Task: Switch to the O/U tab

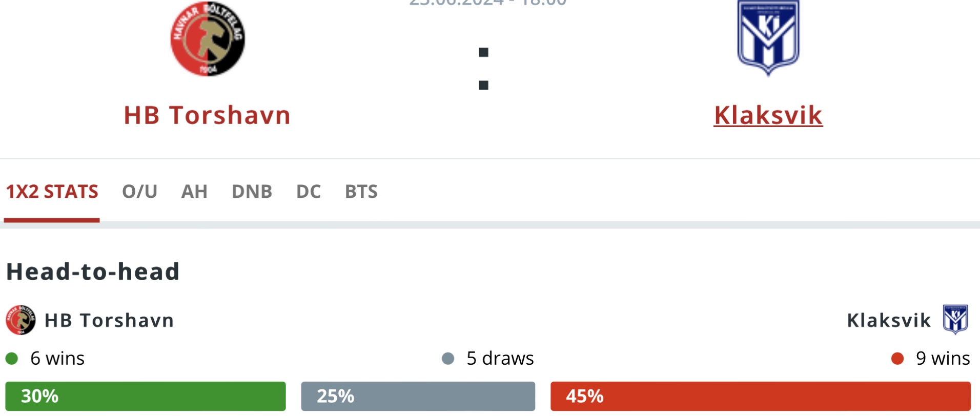Action: pyautogui.click(x=139, y=192)
